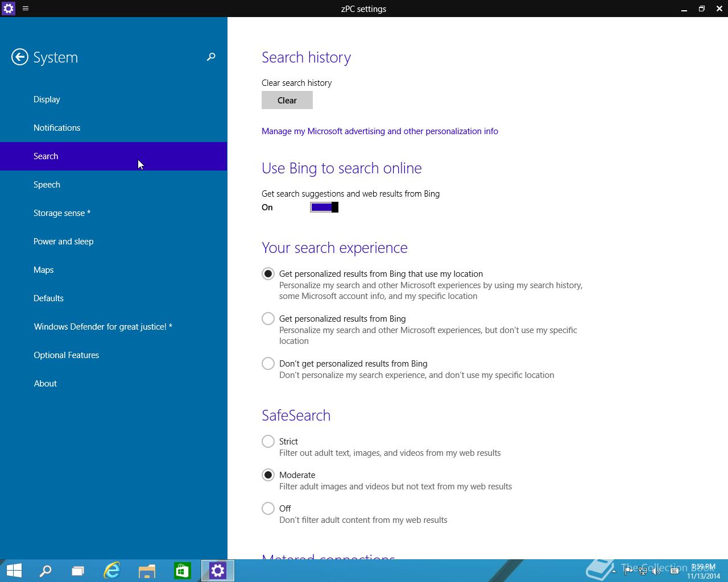Go back using the System back arrow

19,57
